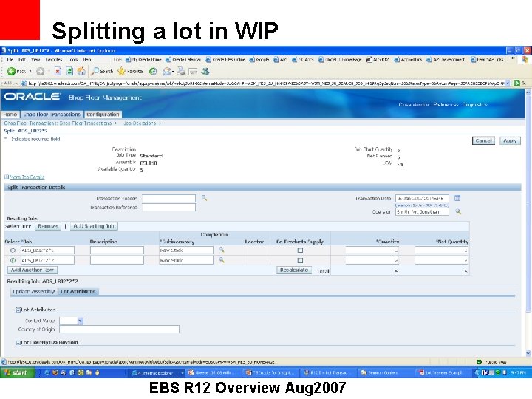Click the Country of Origin field

[x=119, y=329]
